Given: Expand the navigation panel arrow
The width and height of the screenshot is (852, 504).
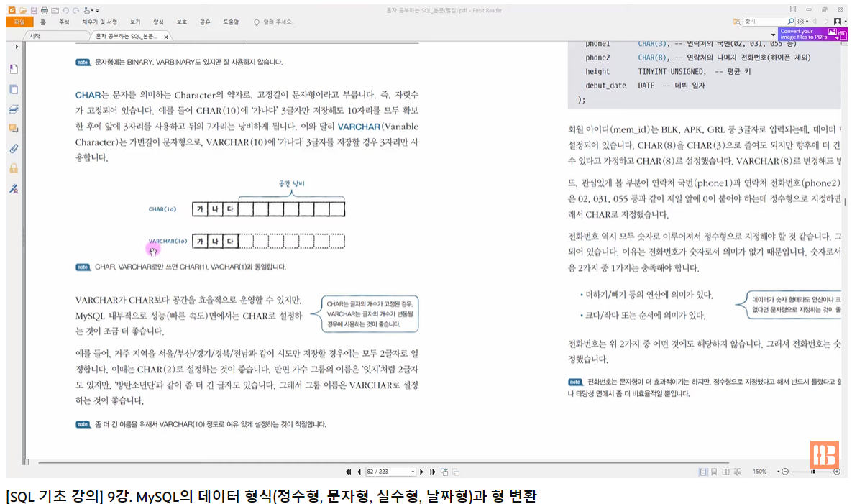Looking at the screenshot, I should coord(17,47).
